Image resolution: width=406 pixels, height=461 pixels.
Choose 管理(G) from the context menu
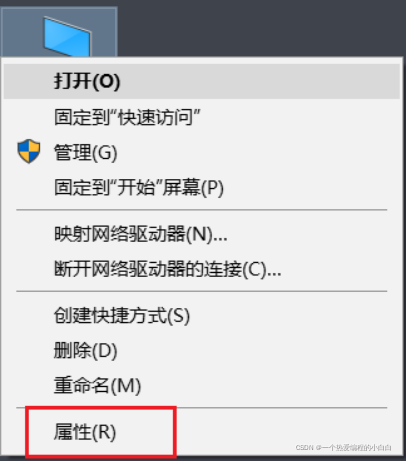tap(202, 152)
